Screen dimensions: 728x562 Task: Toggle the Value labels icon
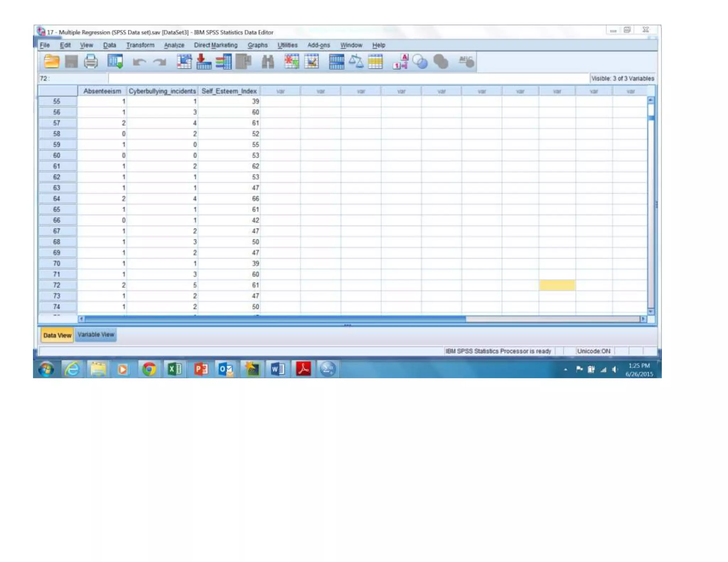tap(400, 62)
